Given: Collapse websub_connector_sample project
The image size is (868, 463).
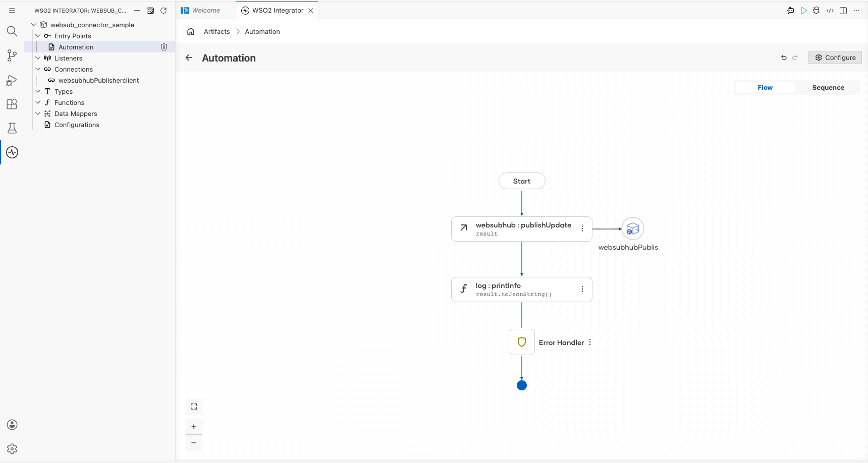Looking at the screenshot, I should coord(34,25).
